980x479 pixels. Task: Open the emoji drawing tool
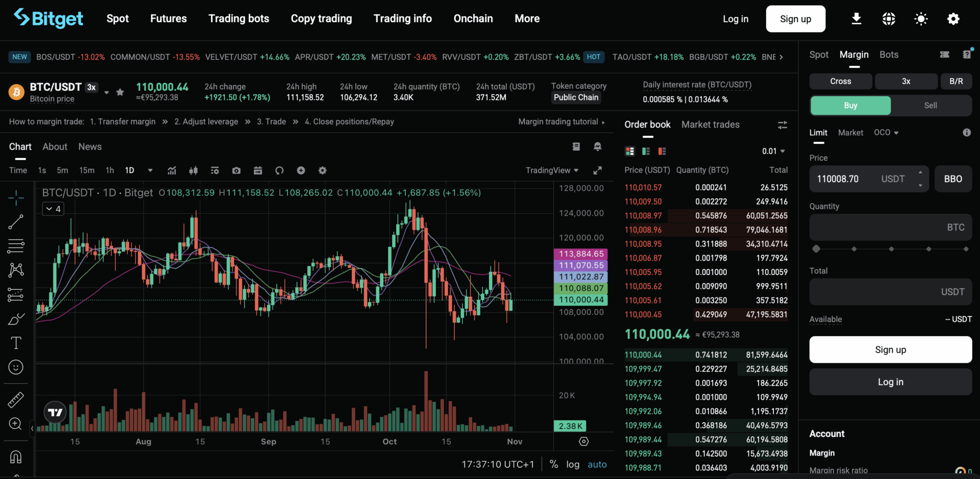point(16,367)
